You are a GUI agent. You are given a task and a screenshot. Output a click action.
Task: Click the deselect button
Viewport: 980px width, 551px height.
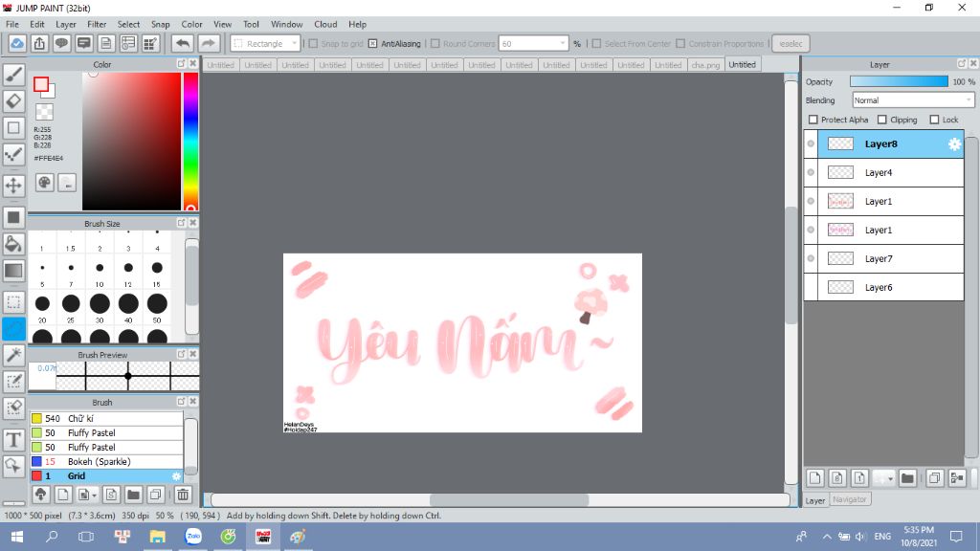click(x=791, y=44)
